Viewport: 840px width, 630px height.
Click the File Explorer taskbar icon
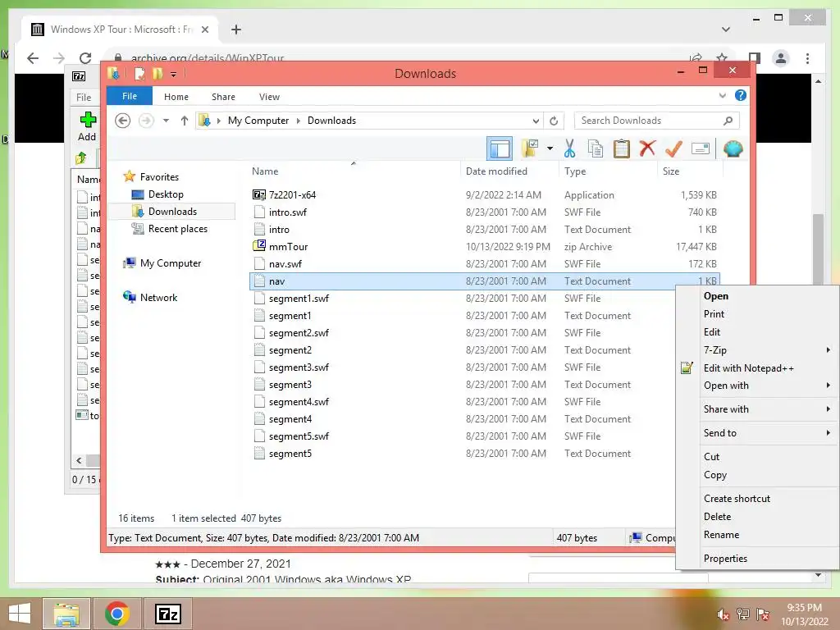point(66,614)
